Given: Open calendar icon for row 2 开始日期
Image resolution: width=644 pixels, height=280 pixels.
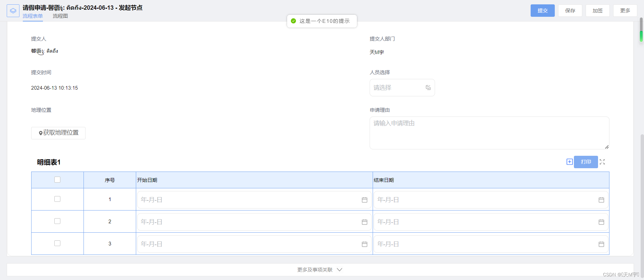Looking at the screenshot, I should click(365, 222).
